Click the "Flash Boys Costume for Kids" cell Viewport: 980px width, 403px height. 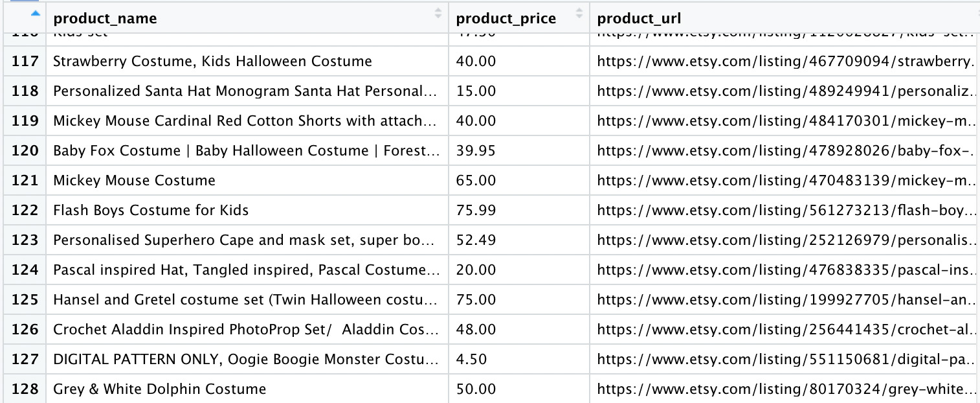(x=247, y=211)
